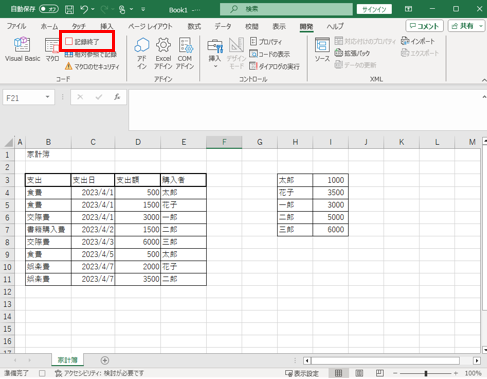Open Macro Security (マクロのセキュリティ)
487x379 pixels.
click(92, 66)
